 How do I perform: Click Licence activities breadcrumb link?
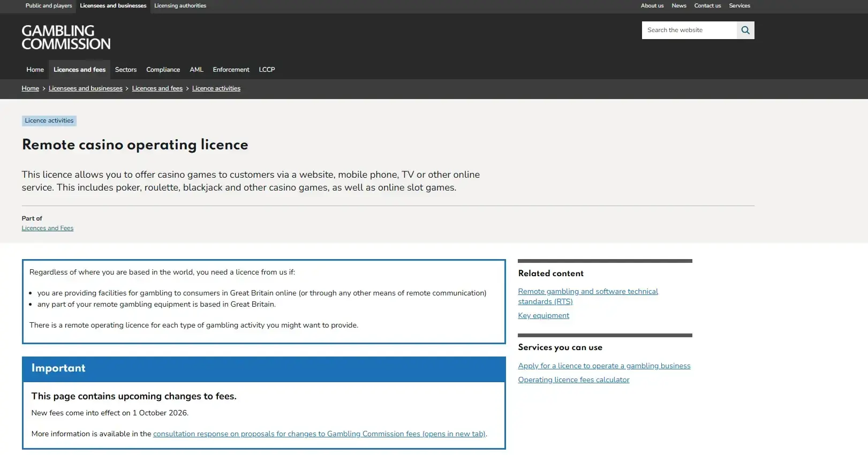coord(216,89)
